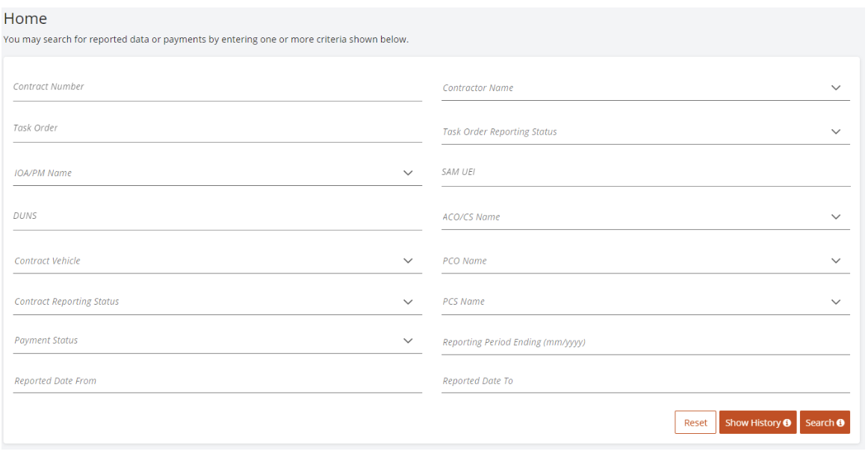Click the PCO Name chevron arrow
Viewport: 868px width, 466px height.
836,261
